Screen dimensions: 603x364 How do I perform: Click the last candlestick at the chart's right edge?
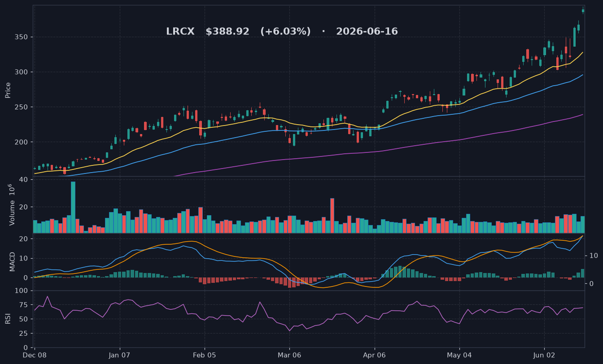click(583, 10)
